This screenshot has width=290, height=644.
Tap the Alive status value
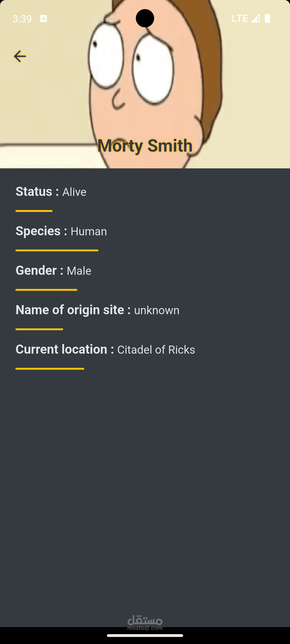pos(74,192)
